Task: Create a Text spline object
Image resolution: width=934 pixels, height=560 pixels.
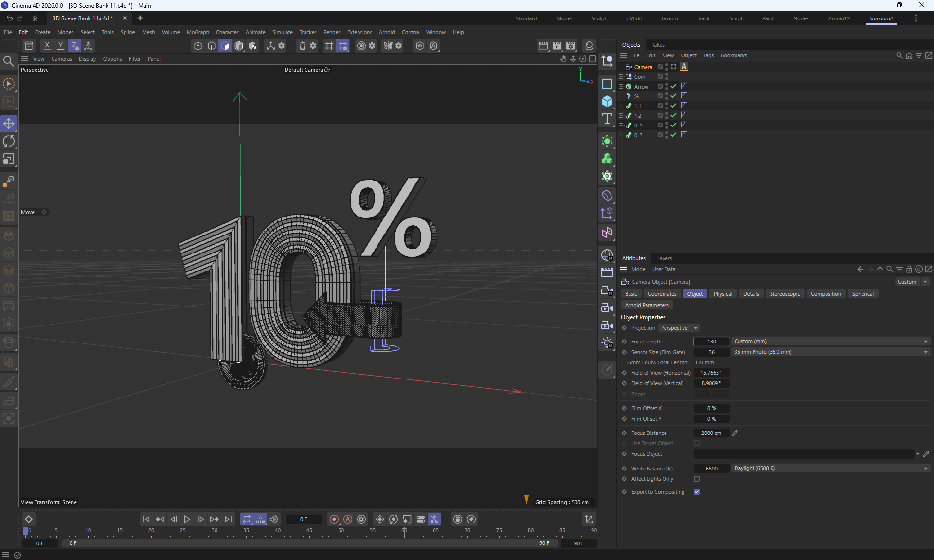Action: pyautogui.click(x=607, y=119)
